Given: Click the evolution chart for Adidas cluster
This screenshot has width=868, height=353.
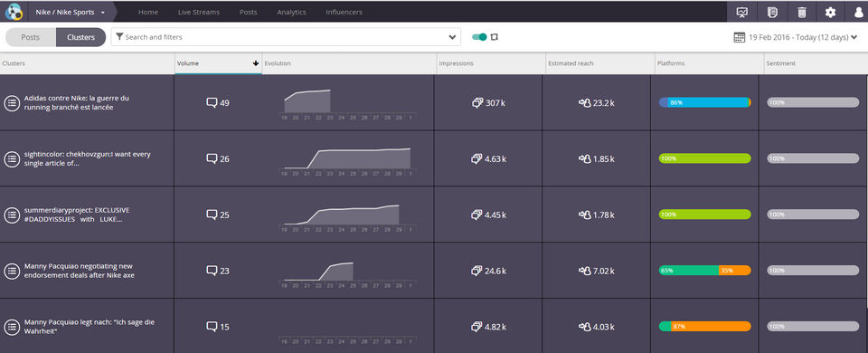Looking at the screenshot, I should pyautogui.click(x=347, y=105).
